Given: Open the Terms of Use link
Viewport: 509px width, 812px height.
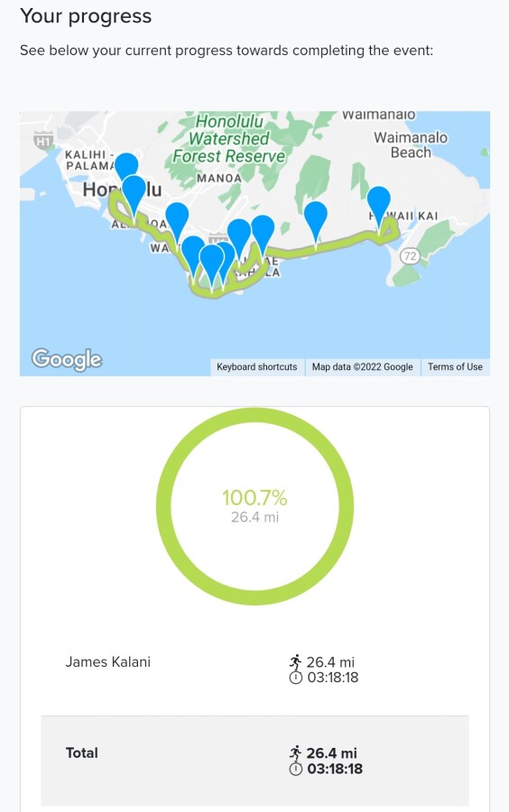Looking at the screenshot, I should 455,366.
